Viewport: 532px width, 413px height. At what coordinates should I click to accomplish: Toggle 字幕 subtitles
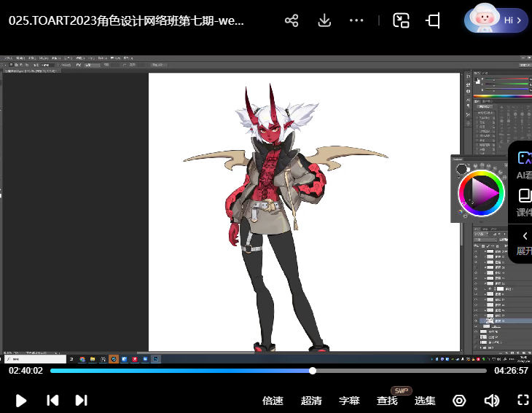349,400
